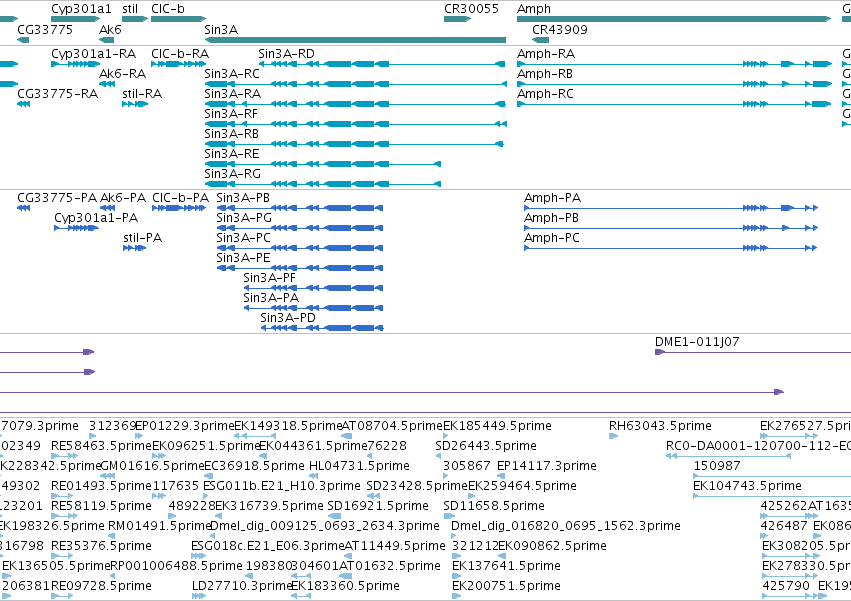This screenshot has width=851, height=601.
Task: Select the CG33775-PA protein label
Action: coord(57,198)
